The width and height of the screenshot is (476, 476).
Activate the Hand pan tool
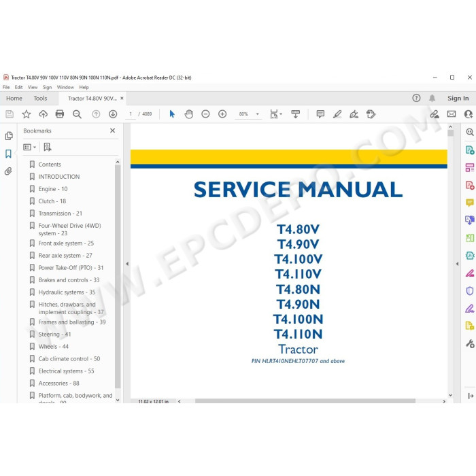point(189,114)
